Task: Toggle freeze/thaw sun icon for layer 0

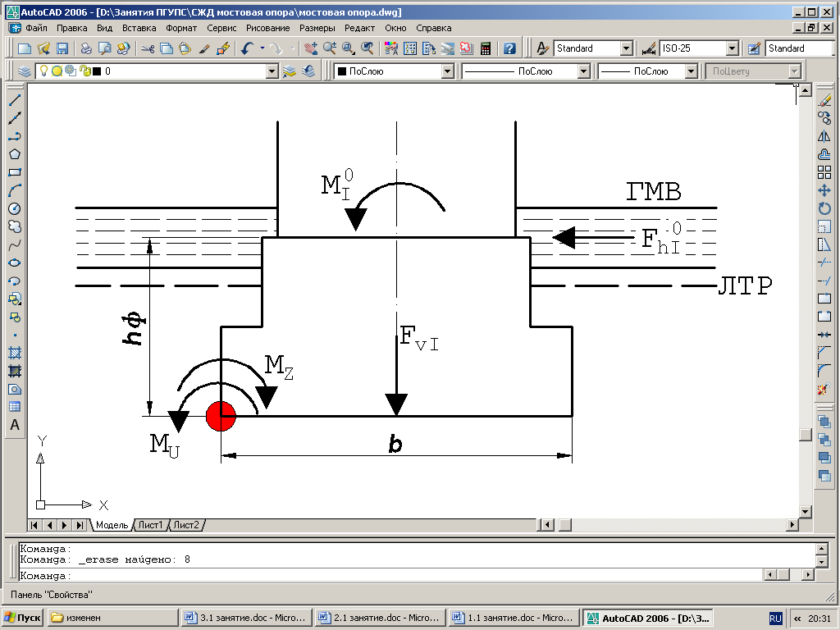Action: tap(57, 71)
